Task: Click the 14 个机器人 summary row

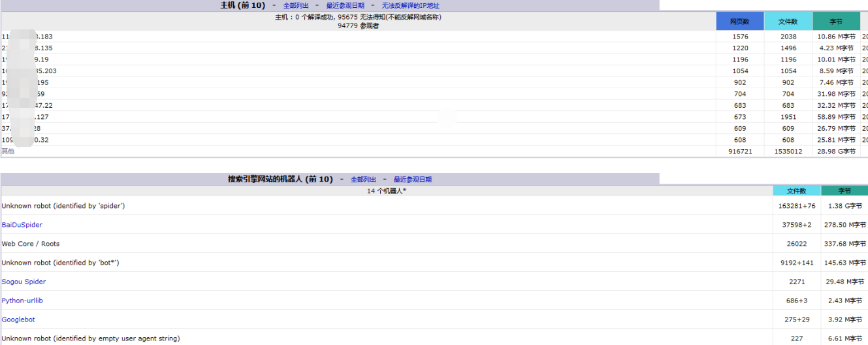Action: 387,191
